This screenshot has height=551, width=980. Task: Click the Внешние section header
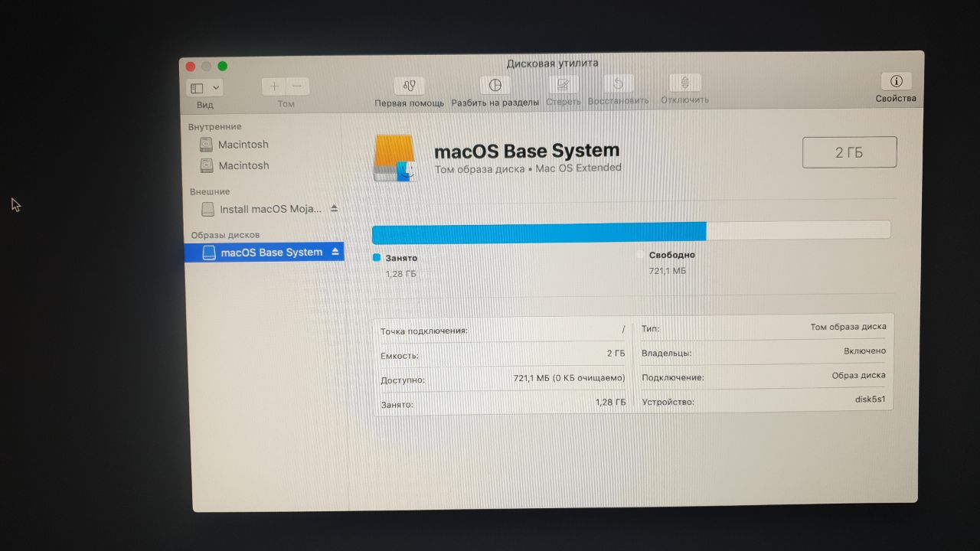tap(210, 191)
